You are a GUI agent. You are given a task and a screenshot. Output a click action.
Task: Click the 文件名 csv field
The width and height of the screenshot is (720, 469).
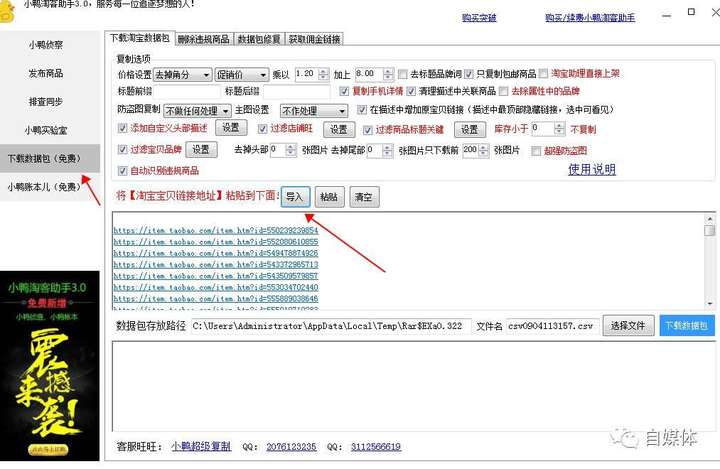pyautogui.click(x=552, y=326)
